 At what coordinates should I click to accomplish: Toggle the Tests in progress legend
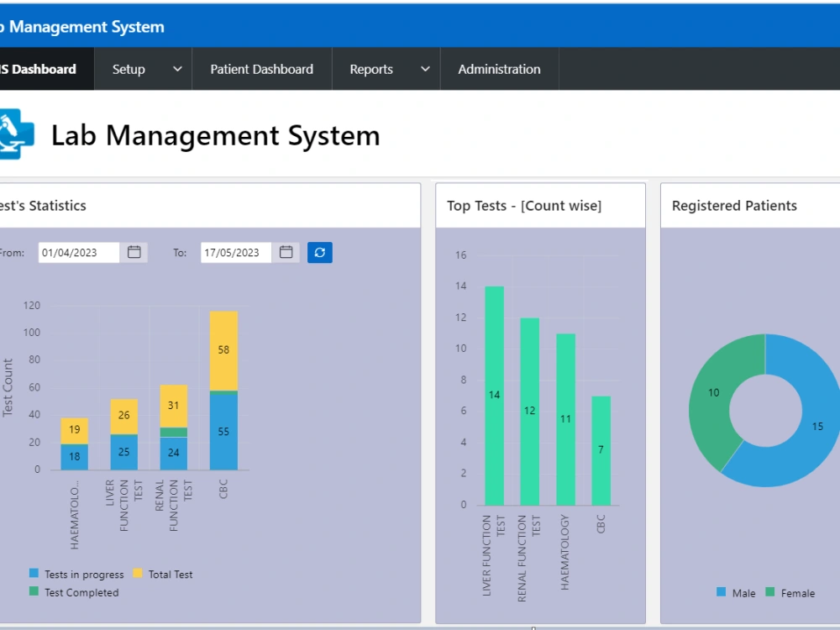coord(76,574)
